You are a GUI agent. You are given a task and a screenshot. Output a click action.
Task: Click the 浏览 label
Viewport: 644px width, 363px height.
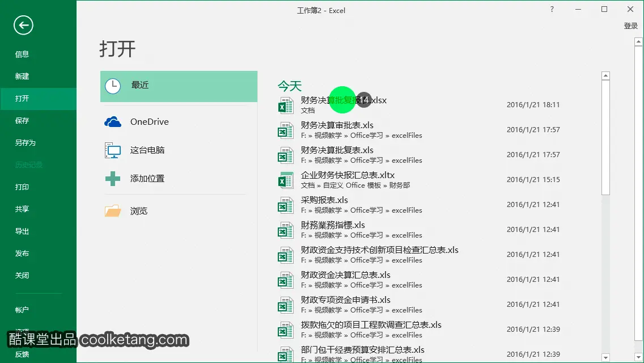(x=139, y=211)
